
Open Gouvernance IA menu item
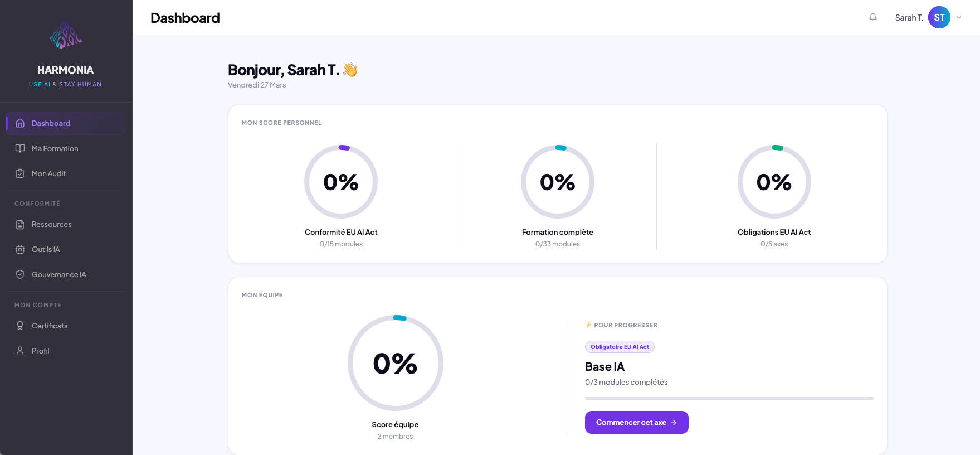coord(66,274)
